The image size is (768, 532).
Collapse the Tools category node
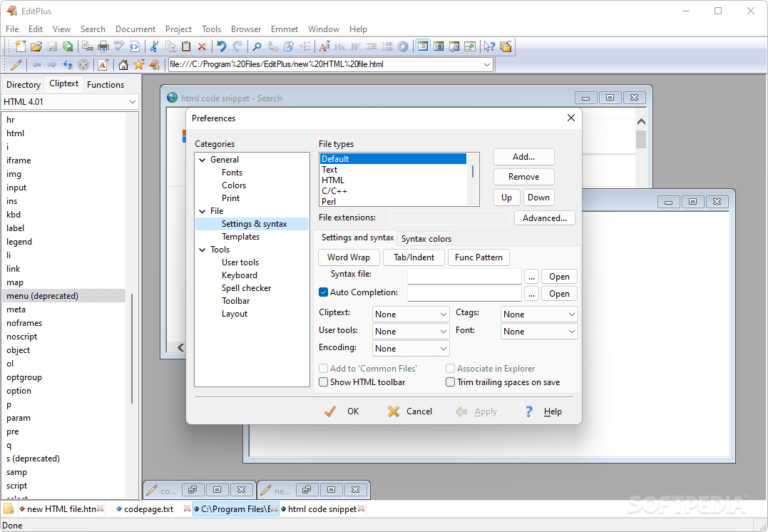(203, 250)
